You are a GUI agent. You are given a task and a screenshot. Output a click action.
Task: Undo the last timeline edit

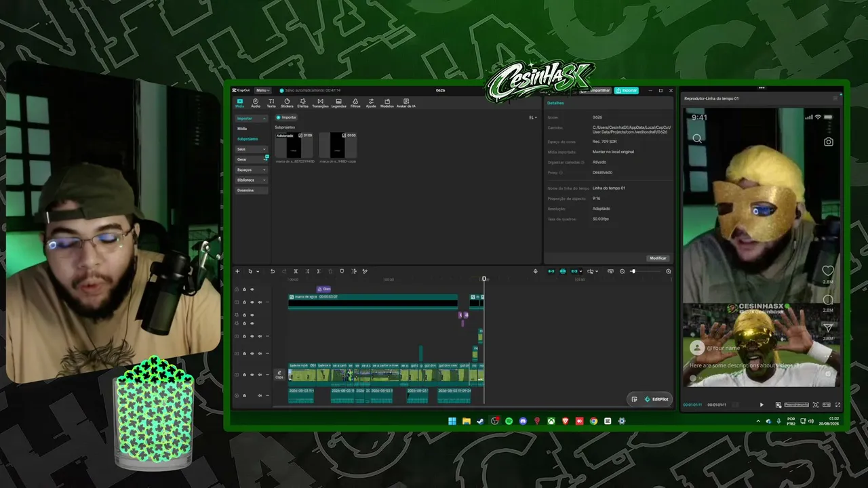[273, 271]
